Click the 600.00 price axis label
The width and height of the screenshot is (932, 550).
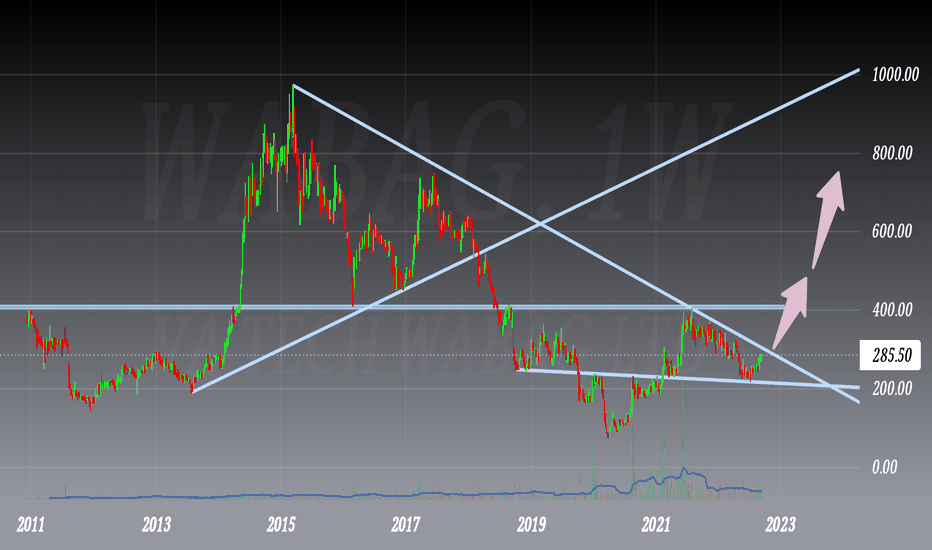click(892, 231)
